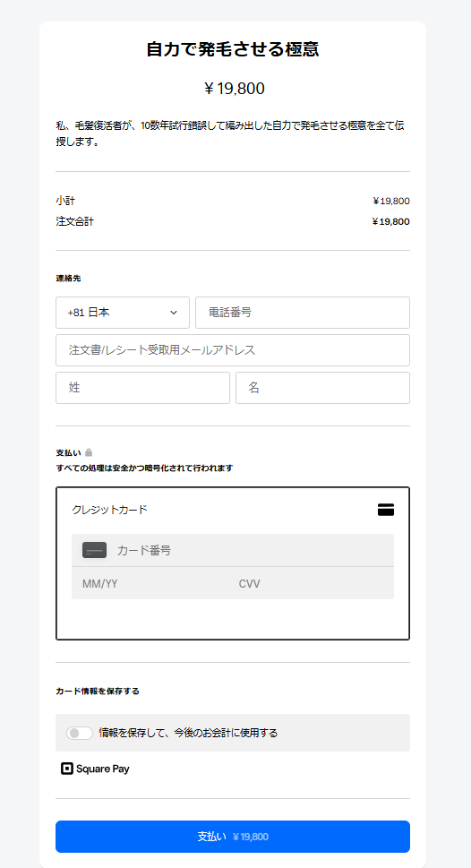Select the クレジットカード payment method label
The width and height of the screenshot is (471, 868).
109,510
